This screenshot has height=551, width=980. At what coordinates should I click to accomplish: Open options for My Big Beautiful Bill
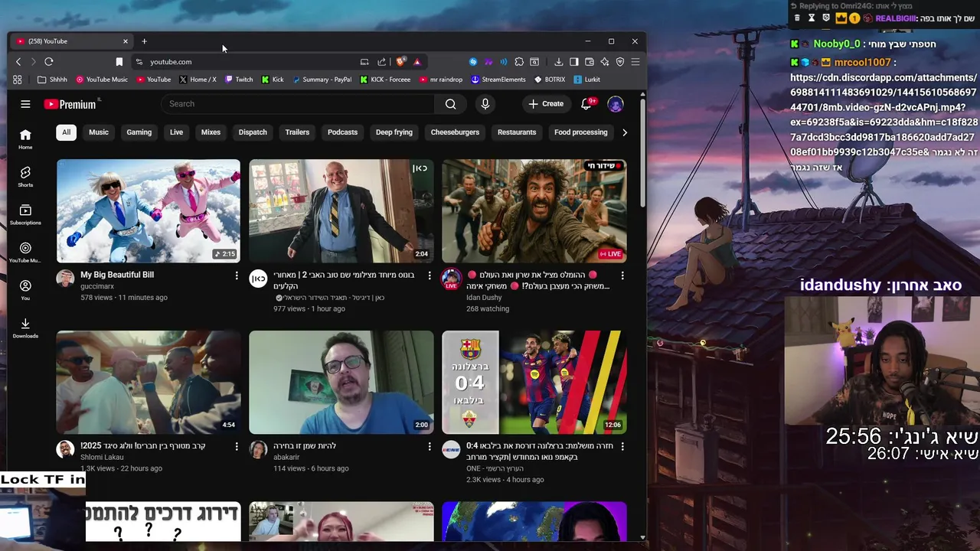[236, 275]
